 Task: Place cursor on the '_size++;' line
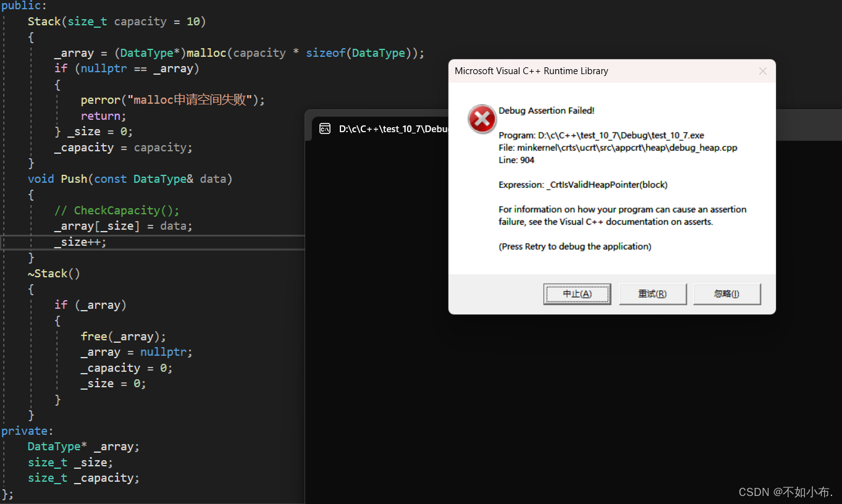coord(80,242)
